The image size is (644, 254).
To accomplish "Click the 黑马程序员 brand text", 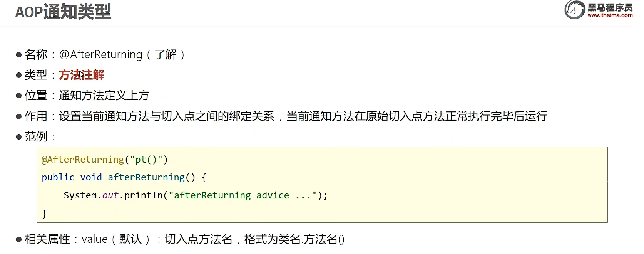I will [610, 7].
